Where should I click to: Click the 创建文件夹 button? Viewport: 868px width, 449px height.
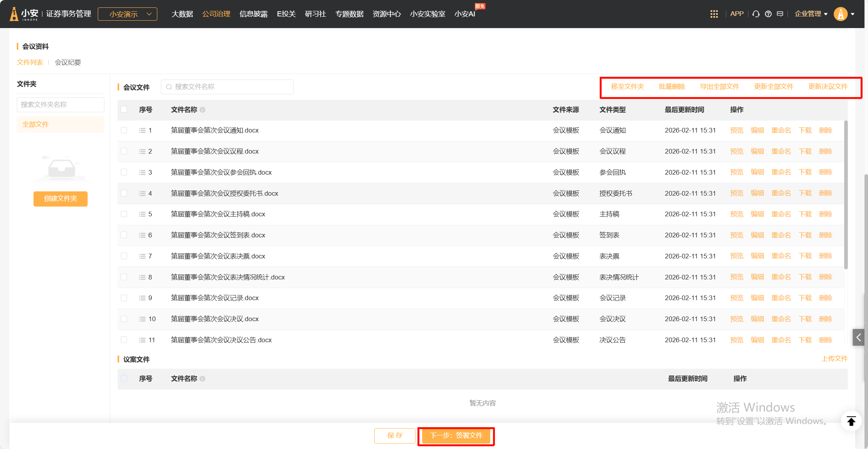click(x=60, y=199)
